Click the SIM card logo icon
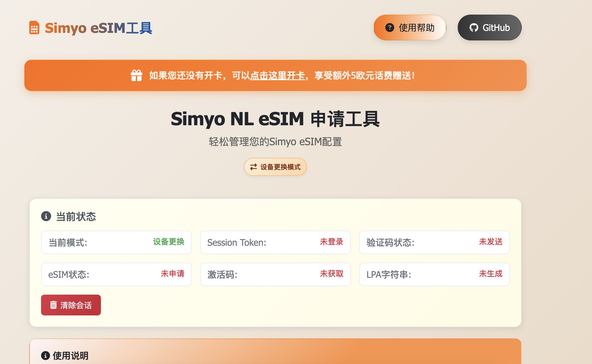The image size is (592, 364). (x=34, y=28)
